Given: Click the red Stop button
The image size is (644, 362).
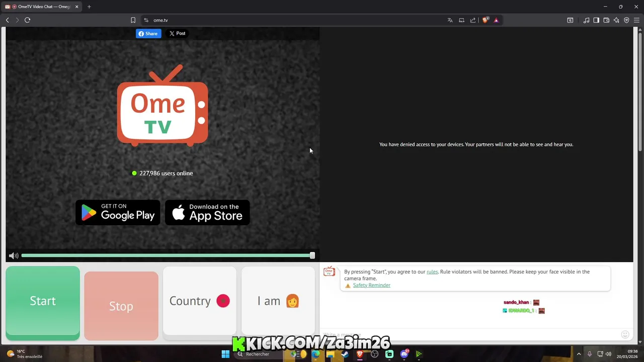Looking at the screenshot, I should point(121,306).
